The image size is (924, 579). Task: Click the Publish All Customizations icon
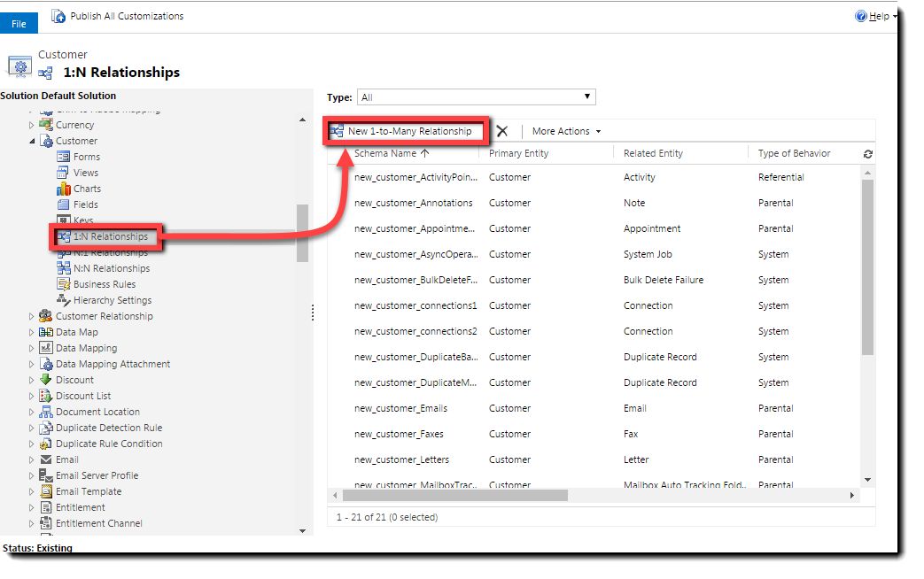point(58,16)
